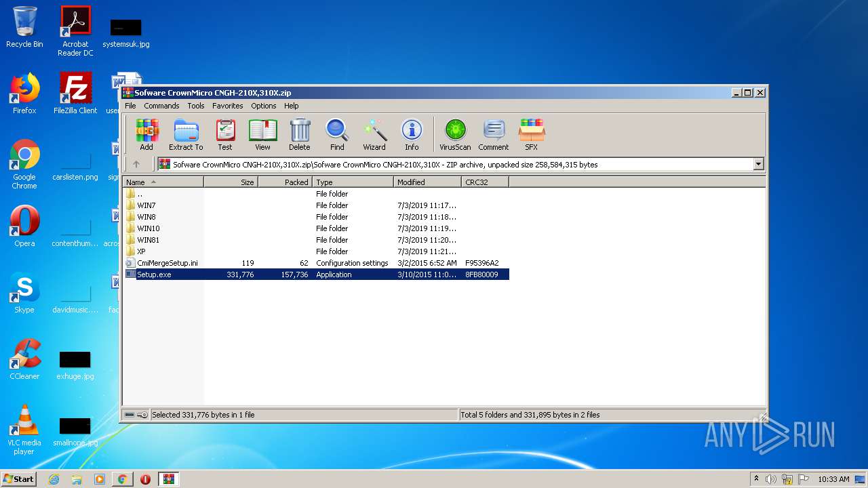Viewport: 868px width, 488px height.
Task: Open CCleaner desktop shortcut
Action: click(x=24, y=359)
